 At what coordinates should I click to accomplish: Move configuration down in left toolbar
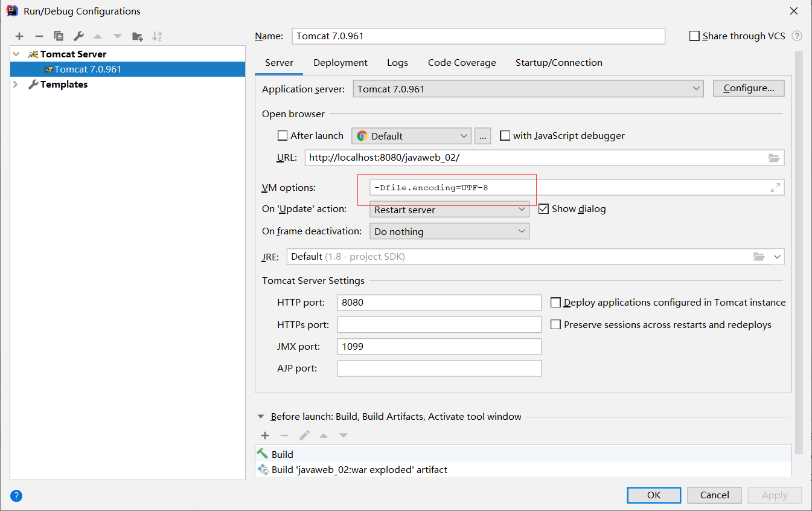(x=118, y=36)
